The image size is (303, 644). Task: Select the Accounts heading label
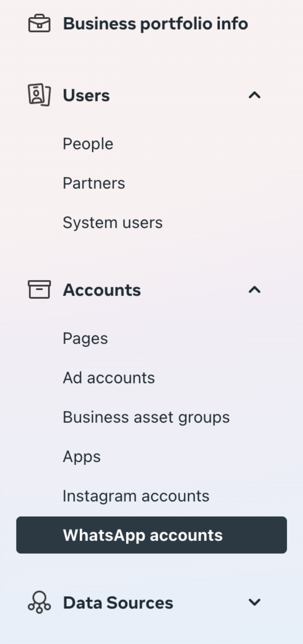point(102,290)
